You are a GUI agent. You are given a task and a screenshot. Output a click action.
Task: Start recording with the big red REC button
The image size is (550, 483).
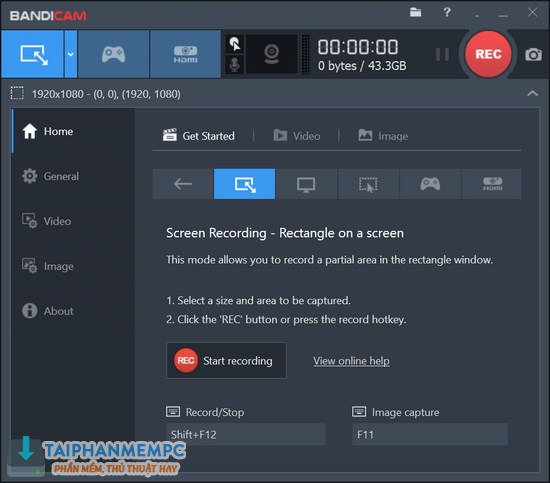(488, 54)
